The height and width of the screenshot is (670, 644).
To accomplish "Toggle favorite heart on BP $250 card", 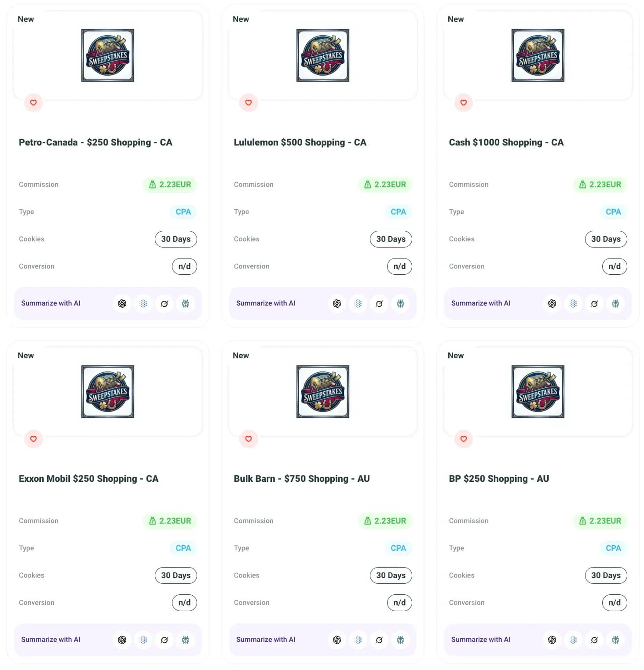I will (464, 439).
